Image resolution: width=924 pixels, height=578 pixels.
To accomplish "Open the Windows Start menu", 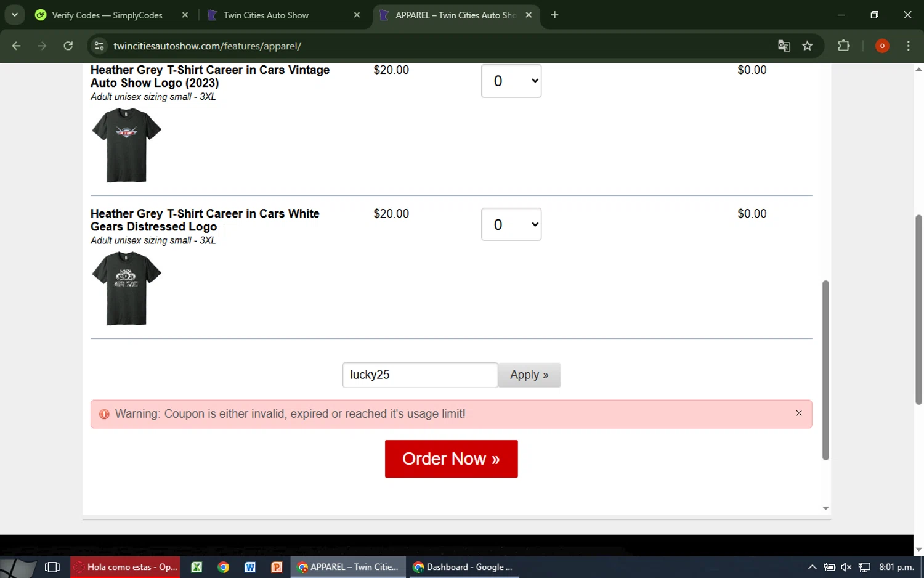I will point(17,567).
